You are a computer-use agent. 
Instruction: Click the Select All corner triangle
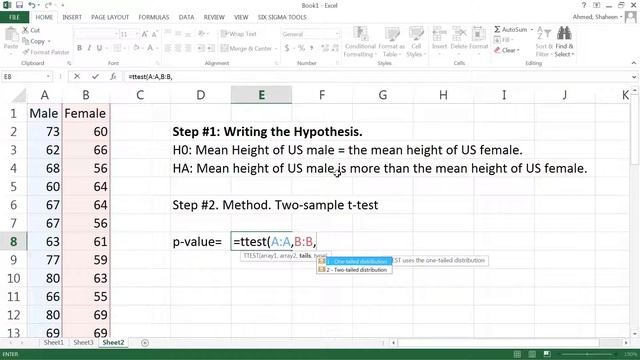click(19, 96)
